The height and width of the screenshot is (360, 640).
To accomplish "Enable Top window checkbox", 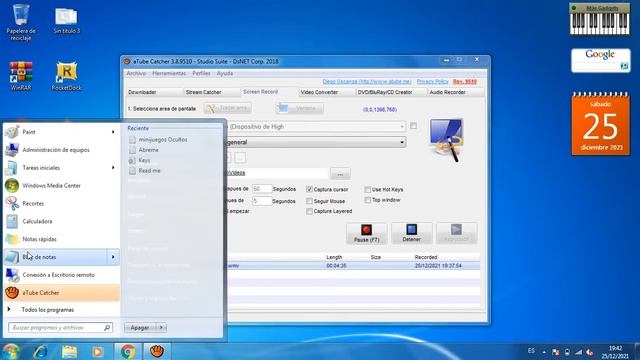I will [367, 200].
